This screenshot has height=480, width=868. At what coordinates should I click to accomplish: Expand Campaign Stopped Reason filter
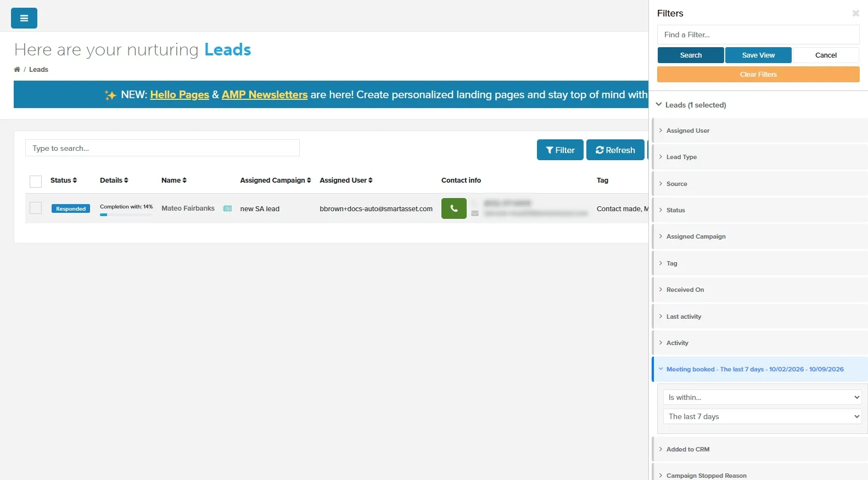coord(760,473)
